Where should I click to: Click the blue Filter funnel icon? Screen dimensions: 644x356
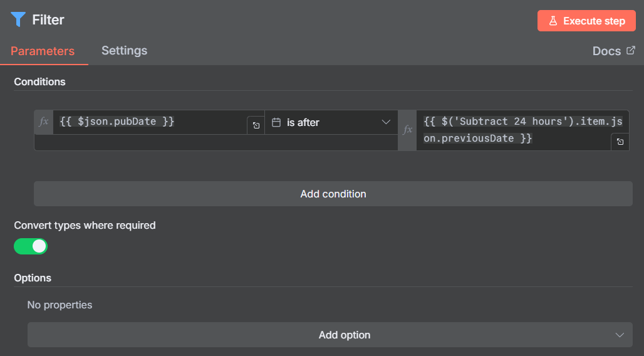click(x=18, y=20)
